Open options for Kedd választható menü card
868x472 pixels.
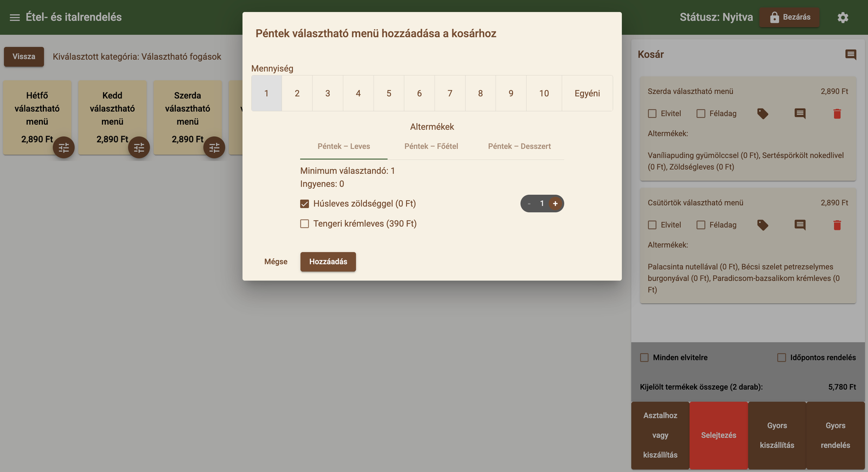tap(139, 148)
